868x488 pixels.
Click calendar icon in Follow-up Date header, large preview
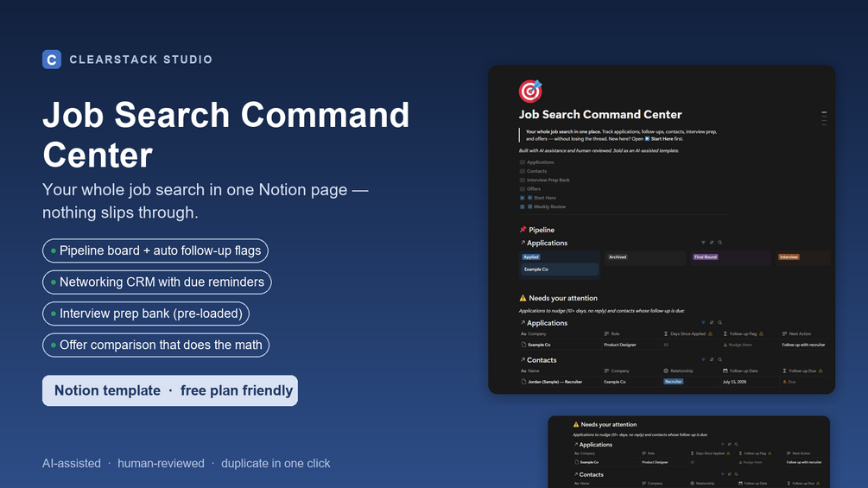725,371
